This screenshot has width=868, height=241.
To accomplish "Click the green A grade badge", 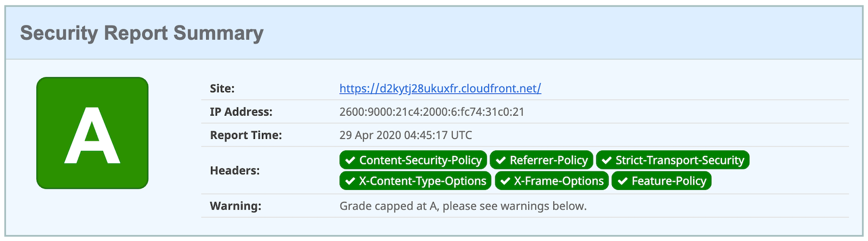I will (x=92, y=133).
